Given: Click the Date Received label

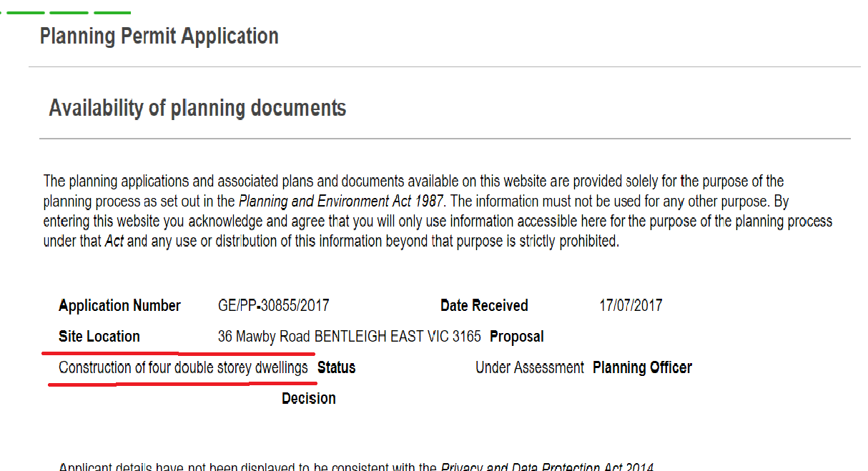Looking at the screenshot, I should (x=484, y=306).
